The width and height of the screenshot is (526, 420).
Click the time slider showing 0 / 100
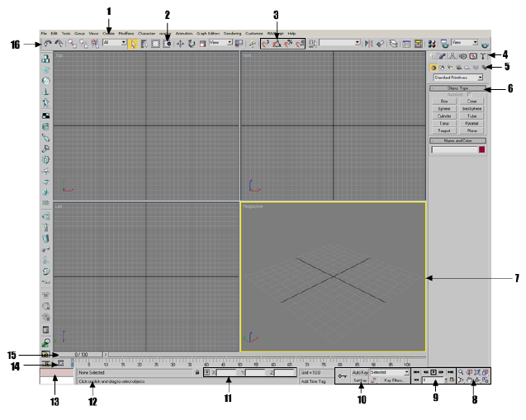pyautogui.click(x=81, y=354)
